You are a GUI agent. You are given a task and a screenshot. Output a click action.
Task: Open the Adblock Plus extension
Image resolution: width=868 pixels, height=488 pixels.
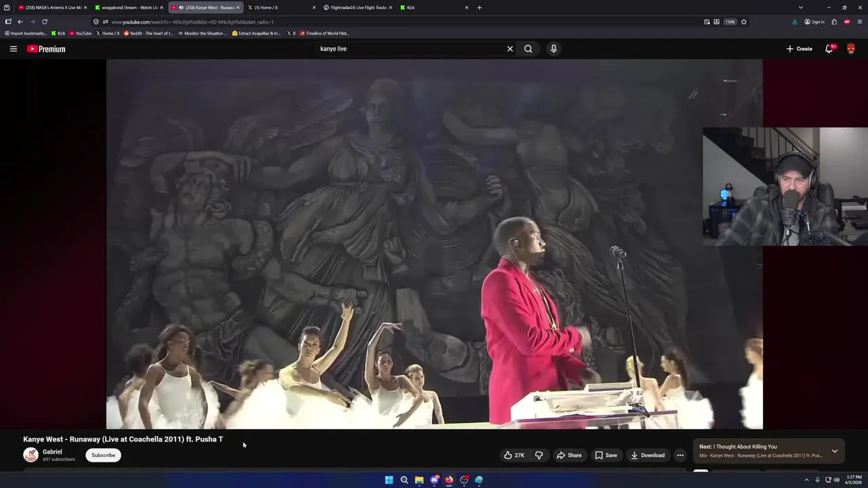point(847,22)
